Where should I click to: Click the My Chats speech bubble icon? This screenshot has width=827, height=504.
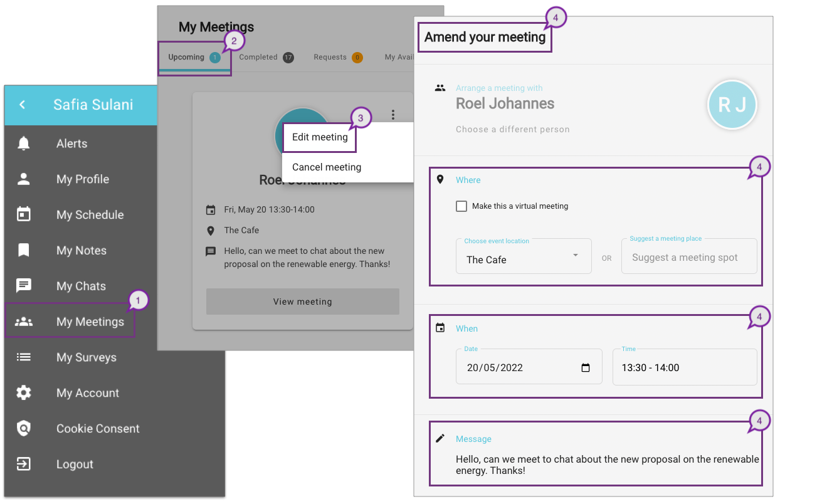pyautogui.click(x=24, y=286)
